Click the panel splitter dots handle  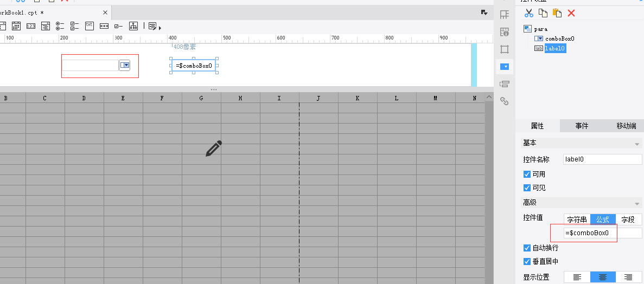pos(214,89)
